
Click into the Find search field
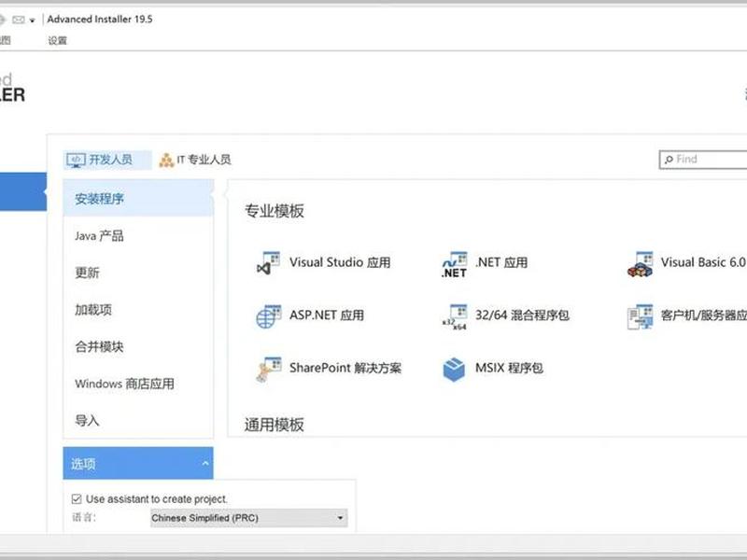(703, 160)
